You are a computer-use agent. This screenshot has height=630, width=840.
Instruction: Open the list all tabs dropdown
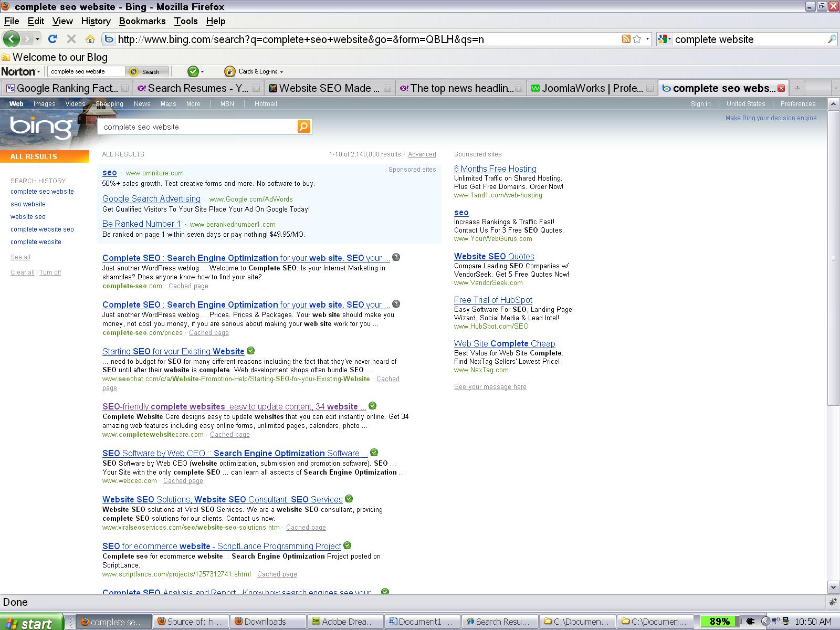tap(835, 88)
